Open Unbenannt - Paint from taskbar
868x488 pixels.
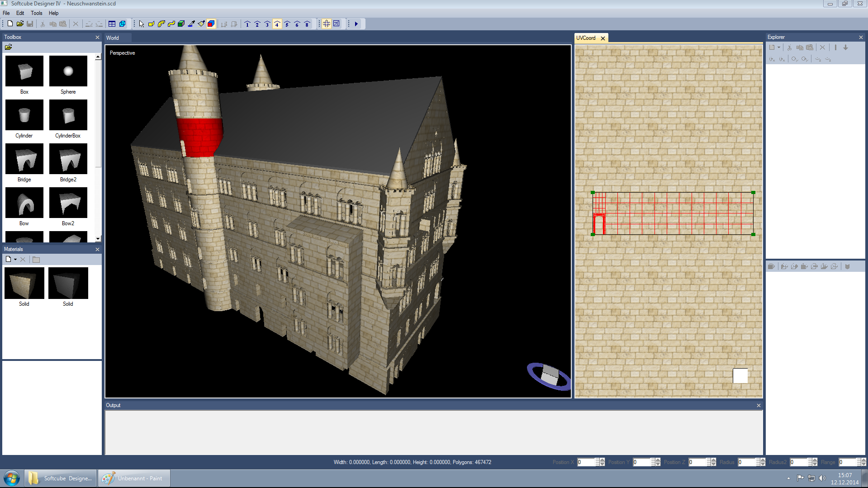point(134,478)
